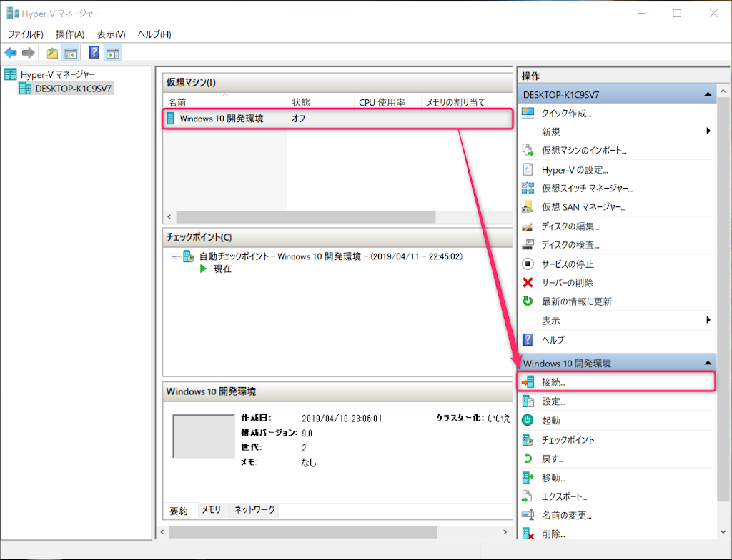
Task: Switch to the 要約 tab
Action: coord(178,511)
